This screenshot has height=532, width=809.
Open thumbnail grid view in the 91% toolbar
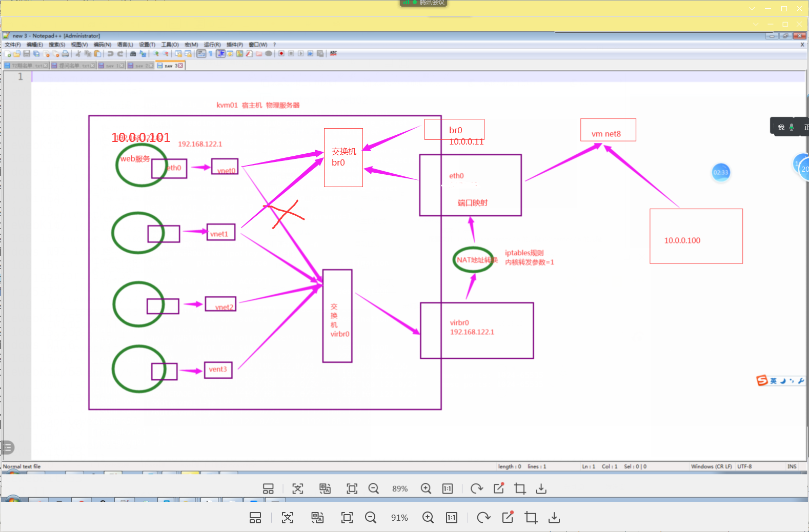pos(255,518)
